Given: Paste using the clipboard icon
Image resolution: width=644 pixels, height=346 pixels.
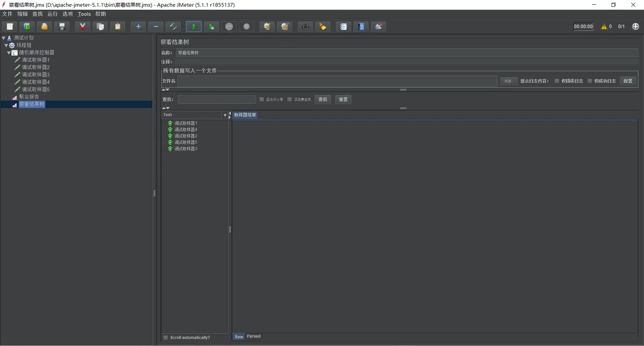Looking at the screenshot, I should pos(117,27).
